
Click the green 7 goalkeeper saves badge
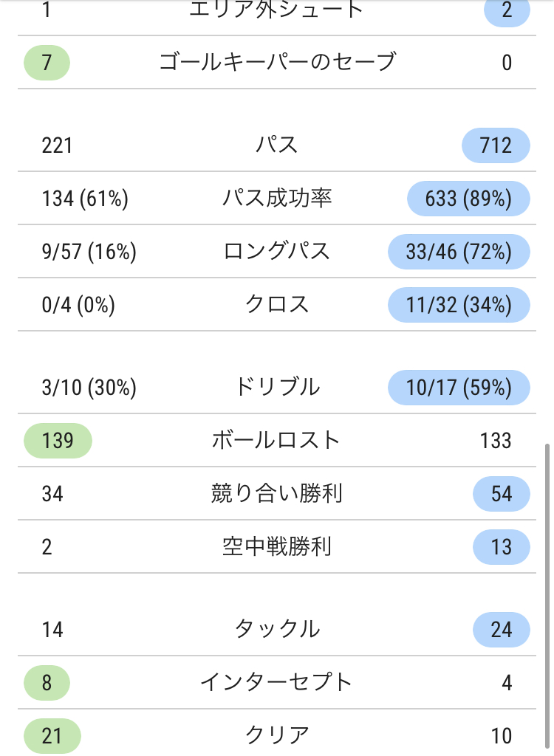(47, 63)
